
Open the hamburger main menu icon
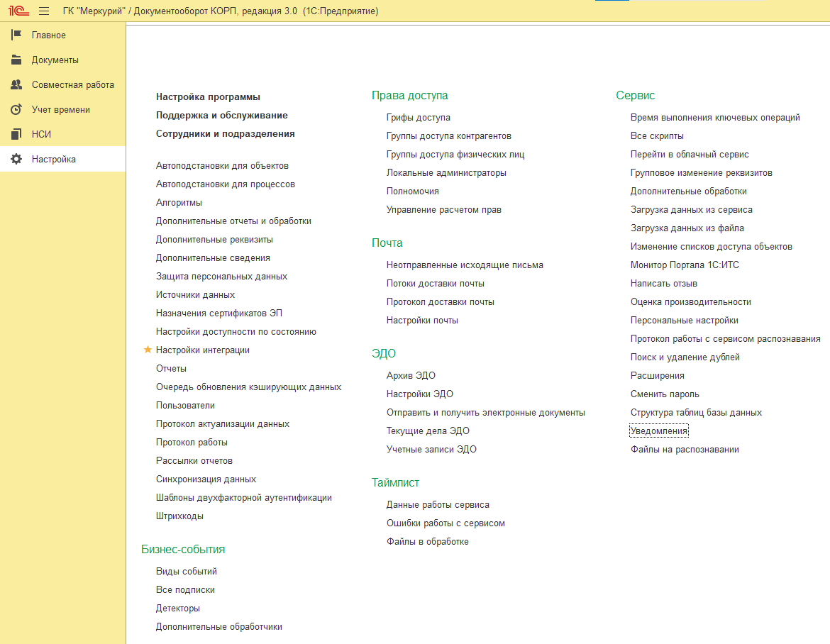44,11
